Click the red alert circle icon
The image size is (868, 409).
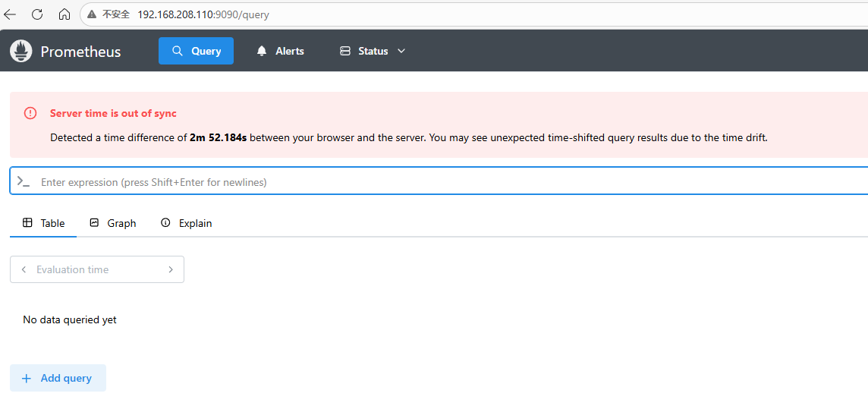pyautogui.click(x=30, y=114)
